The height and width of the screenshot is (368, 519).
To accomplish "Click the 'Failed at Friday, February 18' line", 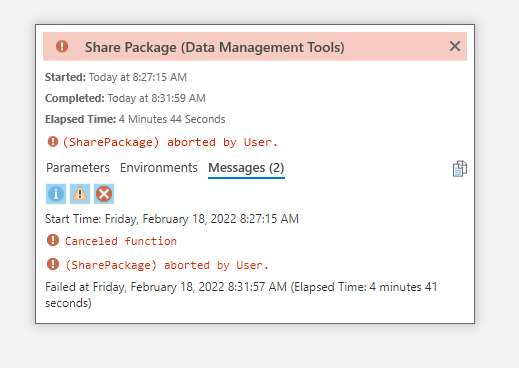I will (241, 295).
